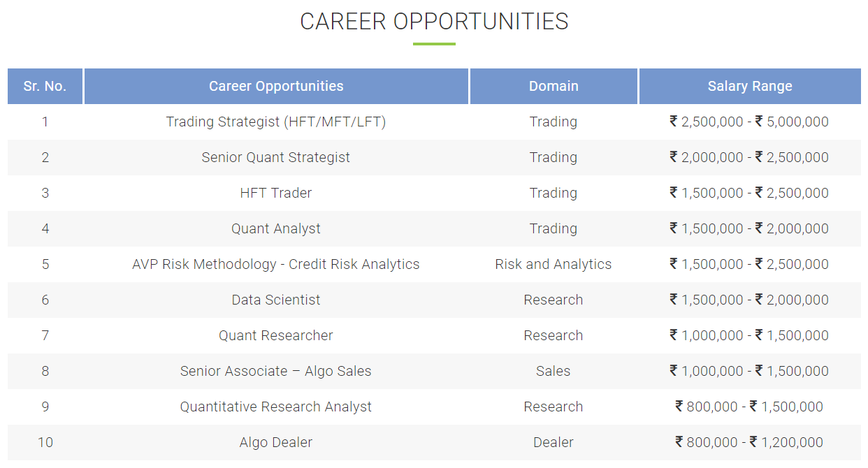Click the Salary Range column header

click(x=750, y=87)
